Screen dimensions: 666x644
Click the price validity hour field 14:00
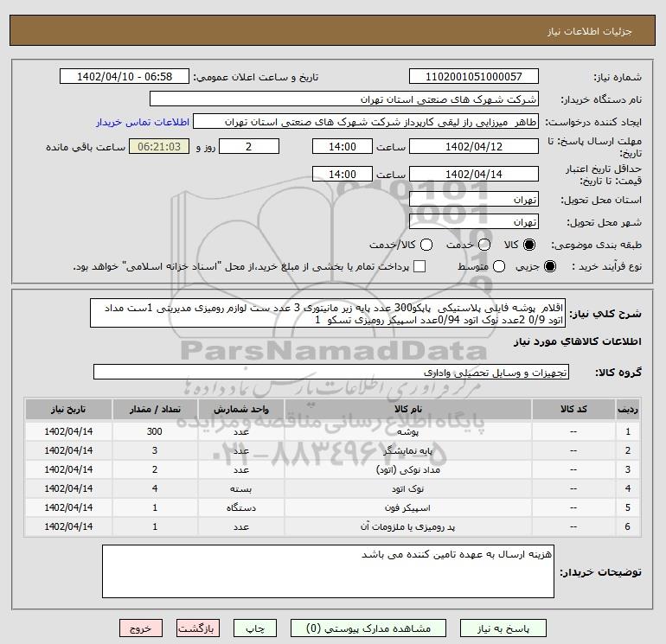tap(343, 174)
